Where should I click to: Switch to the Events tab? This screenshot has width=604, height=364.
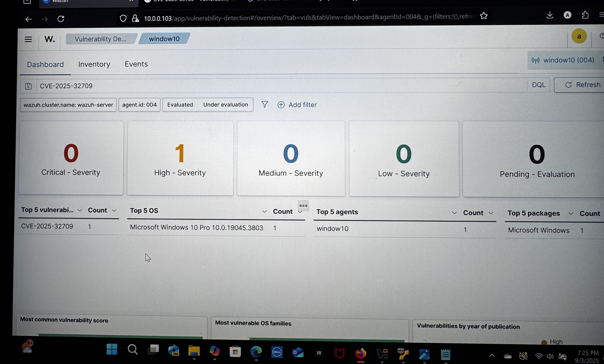pyautogui.click(x=136, y=64)
